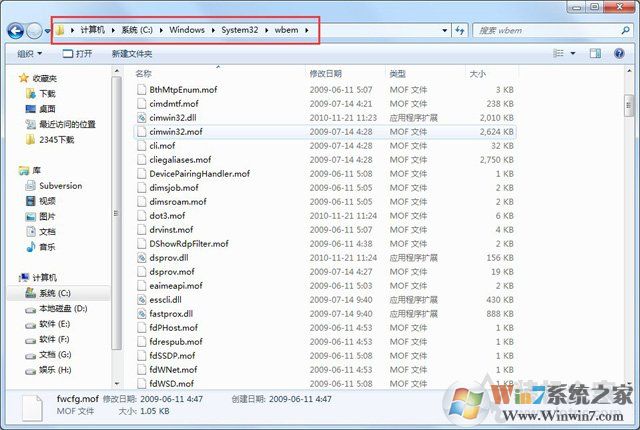
Task: Open Help with the question mark icon
Action: tap(619, 53)
